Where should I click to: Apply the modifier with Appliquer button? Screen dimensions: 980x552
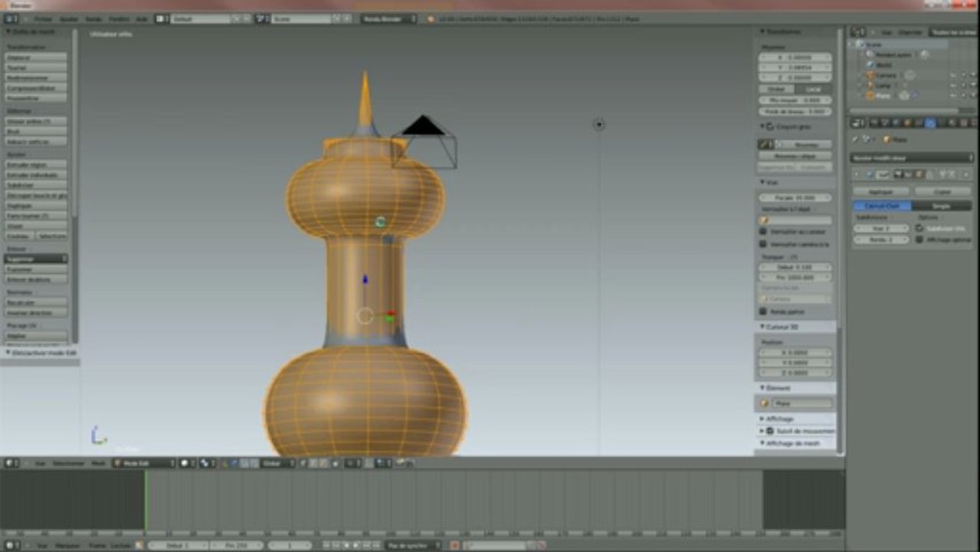[x=881, y=192]
